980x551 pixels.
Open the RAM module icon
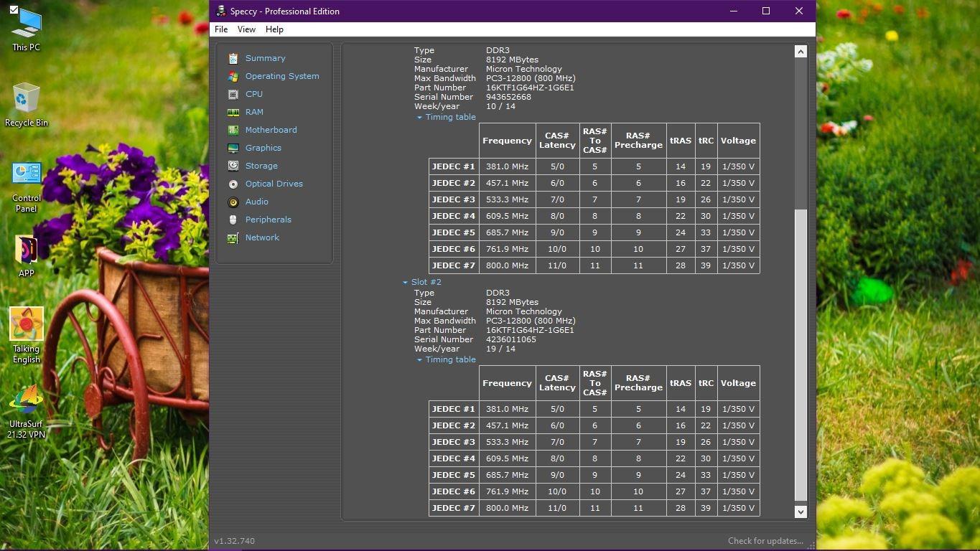click(x=233, y=112)
